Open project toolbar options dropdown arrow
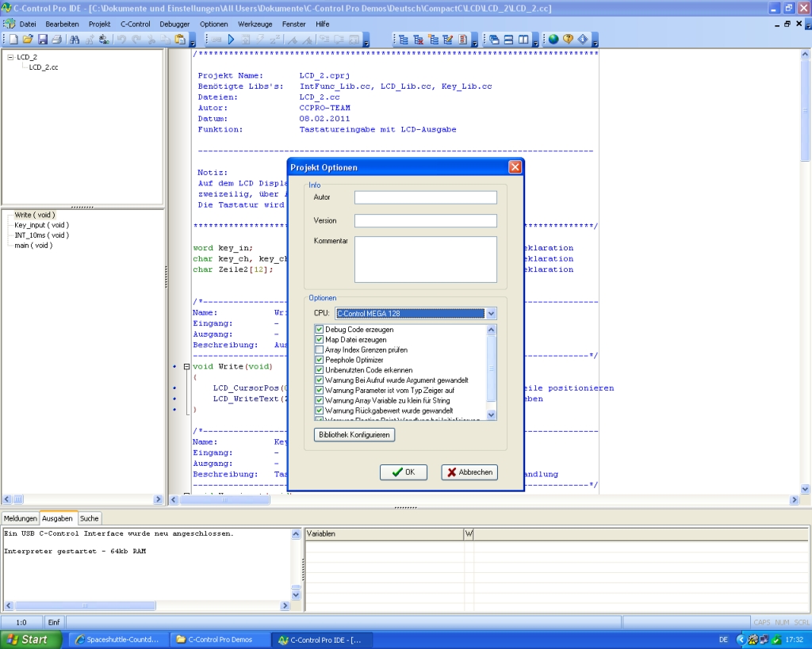812x649 pixels. [x=474, y=41]
